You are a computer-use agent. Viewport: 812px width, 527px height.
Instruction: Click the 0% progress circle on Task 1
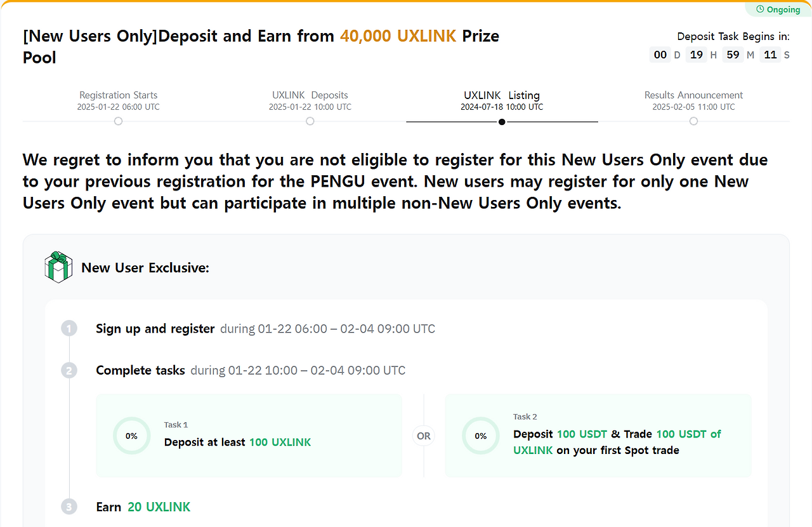tap(131, 436)
